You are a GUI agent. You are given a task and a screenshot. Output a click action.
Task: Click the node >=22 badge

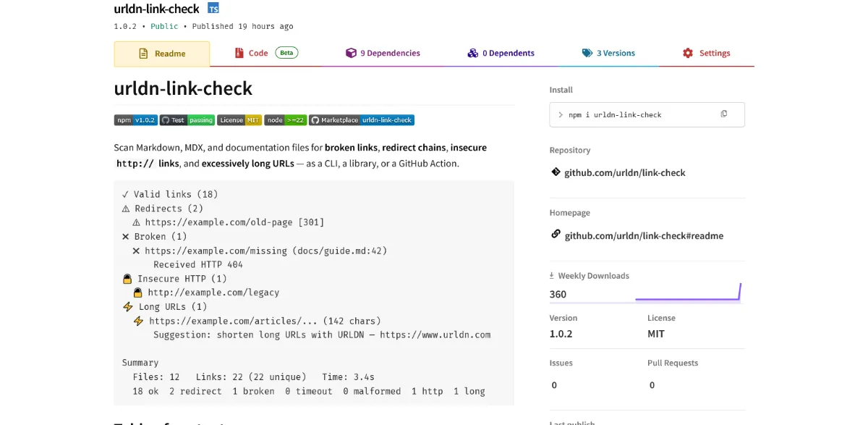point(286,120)
